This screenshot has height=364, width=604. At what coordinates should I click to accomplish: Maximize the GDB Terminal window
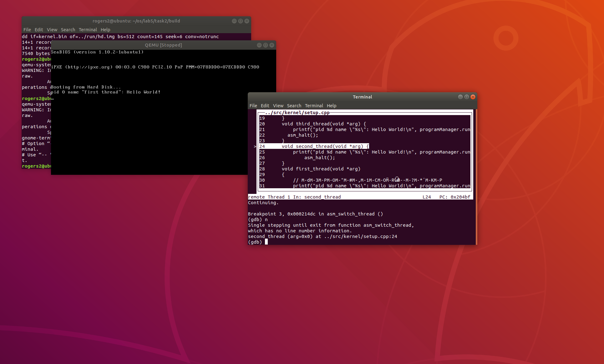[467, 97]
